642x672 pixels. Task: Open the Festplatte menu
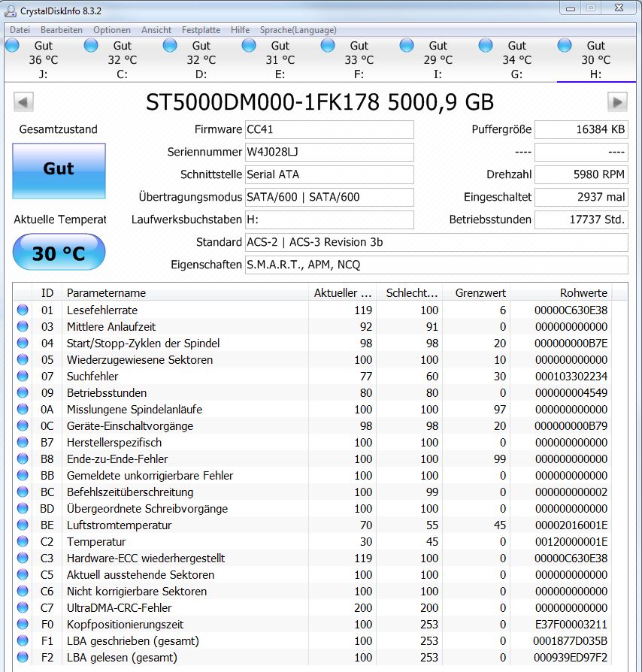201,30
